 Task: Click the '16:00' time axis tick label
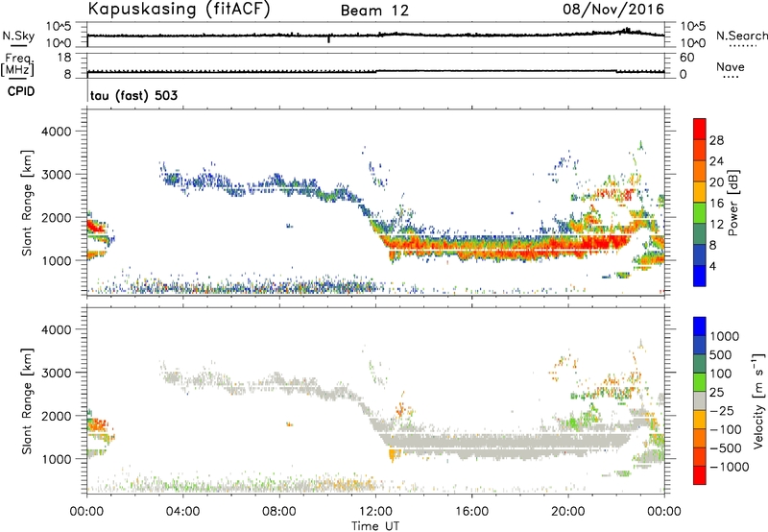click(x=472, y=512)
